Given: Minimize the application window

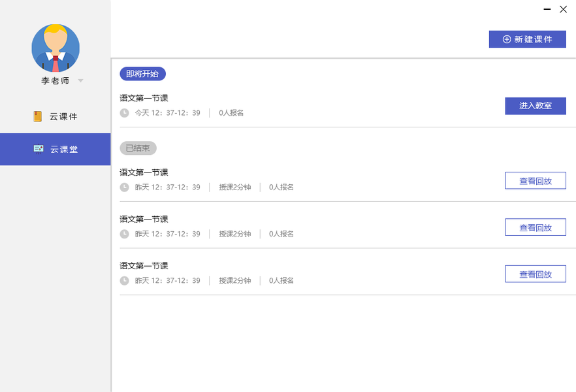Looking at the screenshot, I should pos(547,9).
